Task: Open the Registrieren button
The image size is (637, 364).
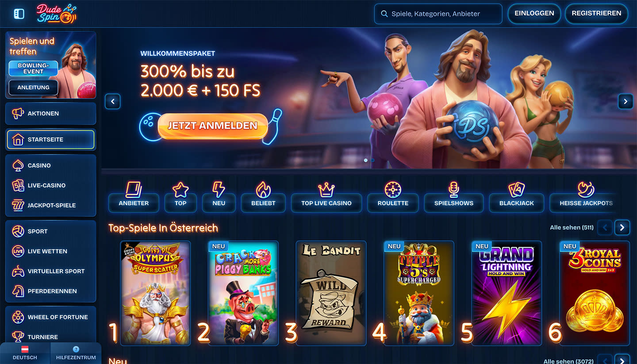Action: coord(596,14)
